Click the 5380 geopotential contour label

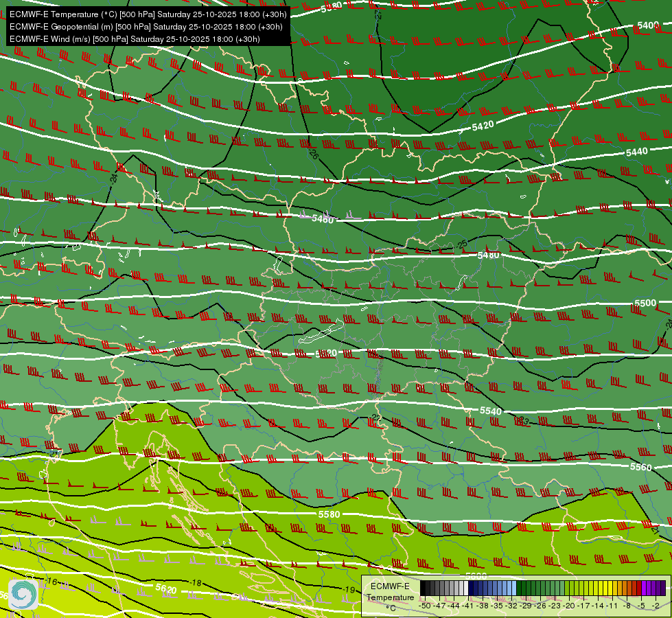click(332, 8)
